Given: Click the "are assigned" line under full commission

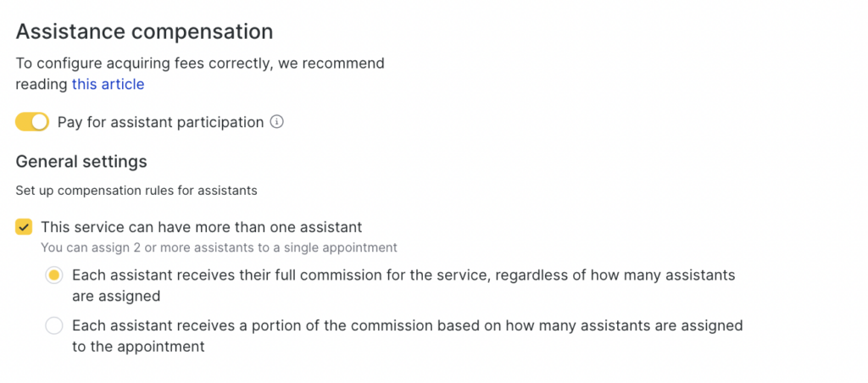Looking at the screenshot, I should (x=116, y=297).
